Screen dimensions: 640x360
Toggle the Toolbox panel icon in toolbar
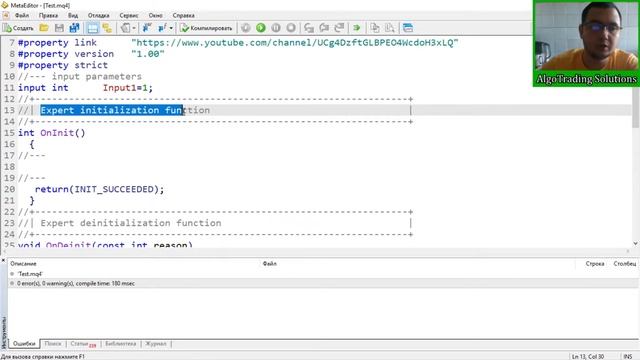(x=93, y=28)
